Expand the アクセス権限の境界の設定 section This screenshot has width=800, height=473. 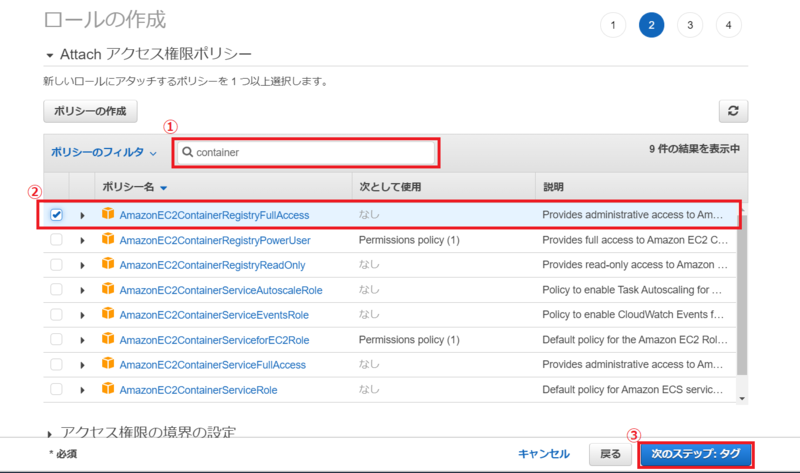pos(49,434)
